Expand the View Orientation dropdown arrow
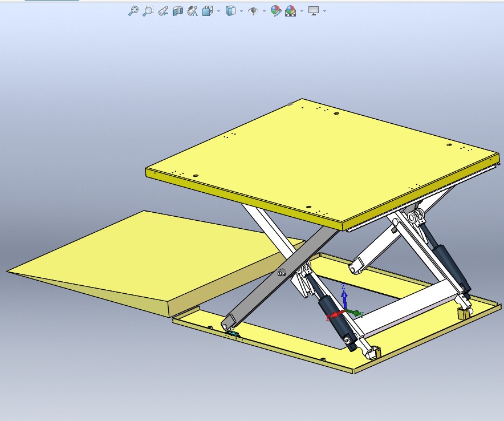This screenshot has width=504, height=421. tap(218, 10)
